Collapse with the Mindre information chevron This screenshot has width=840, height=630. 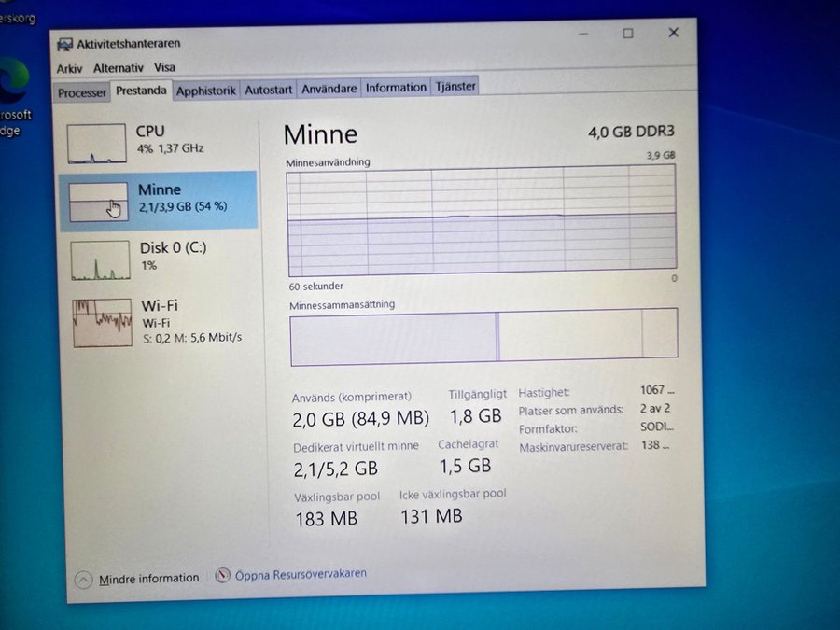83,580
